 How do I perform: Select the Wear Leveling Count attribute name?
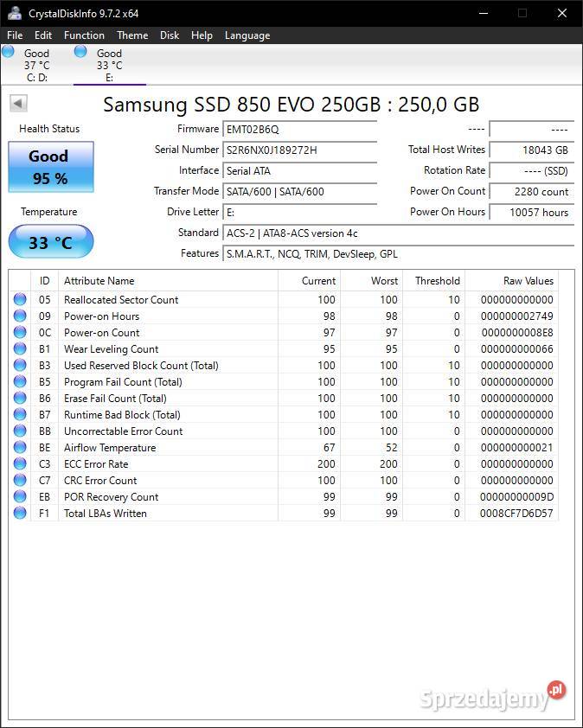pos(112,349)
